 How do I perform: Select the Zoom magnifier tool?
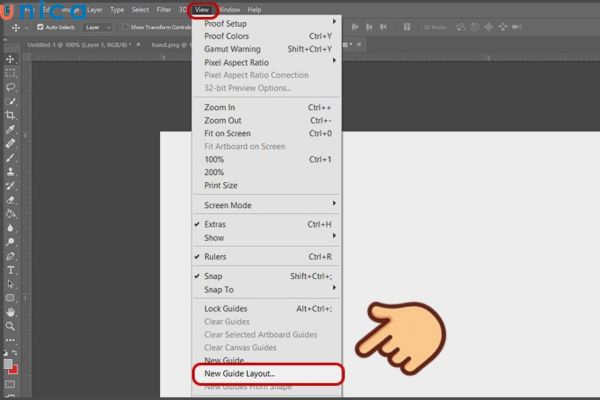[x=11, y=325]
